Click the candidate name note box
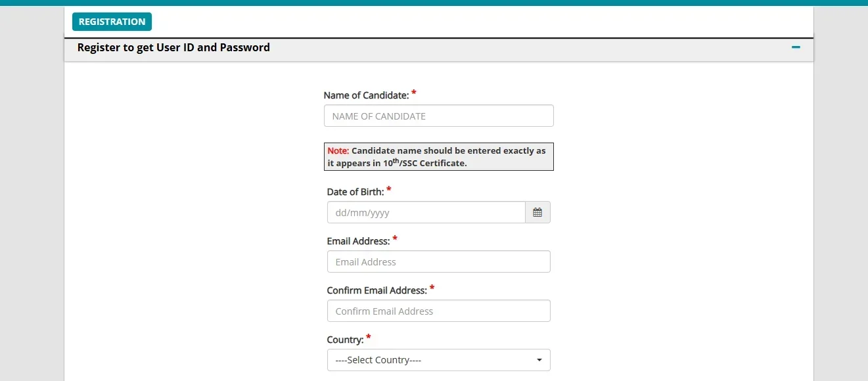Viewport: 868px width, 381px height. 438,157
